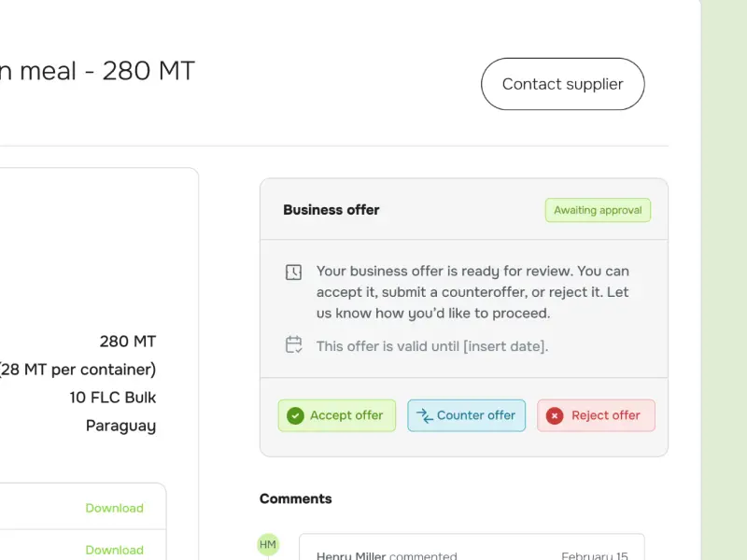Viewport: 747px width, 560px height.
Task: Click the HM avatar in Comments
Action: (x=268, y=545)
